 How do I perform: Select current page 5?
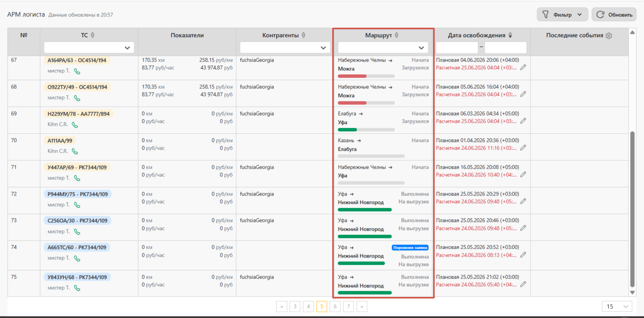[322, 307]
